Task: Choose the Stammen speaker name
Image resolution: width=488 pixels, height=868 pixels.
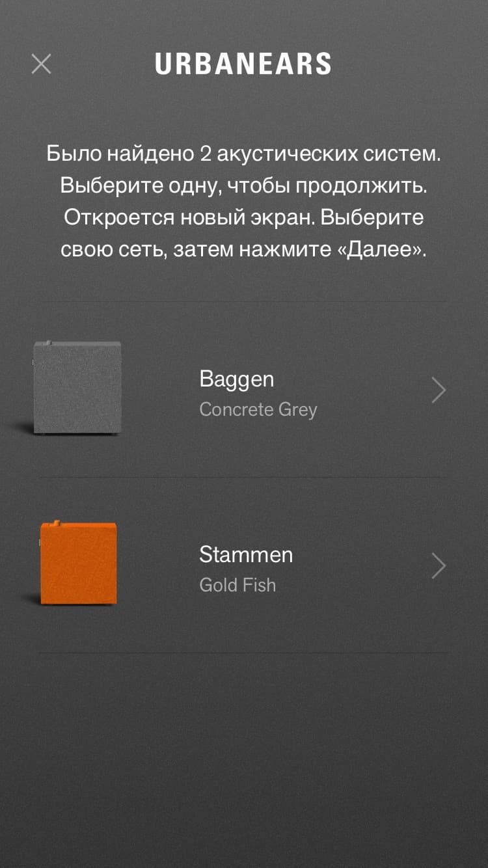Action: [246, 554]
